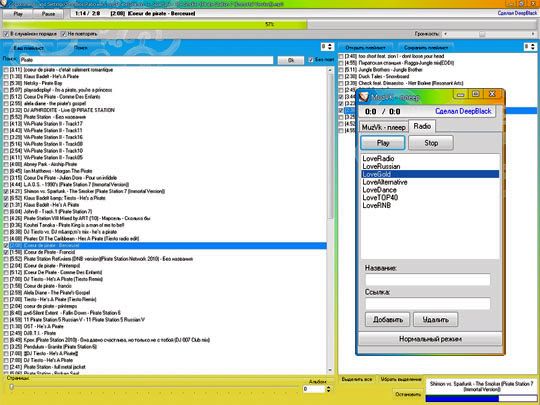Click the 'Название' input field
Image resolution: width=540 pixels, height=405 pixels.
[427, 280]
